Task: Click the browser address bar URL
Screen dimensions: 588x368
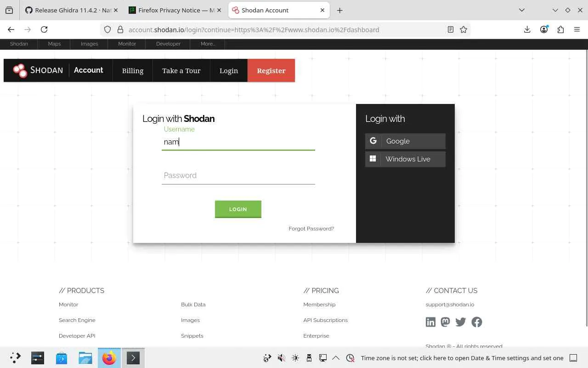Action: coord(254,29)
